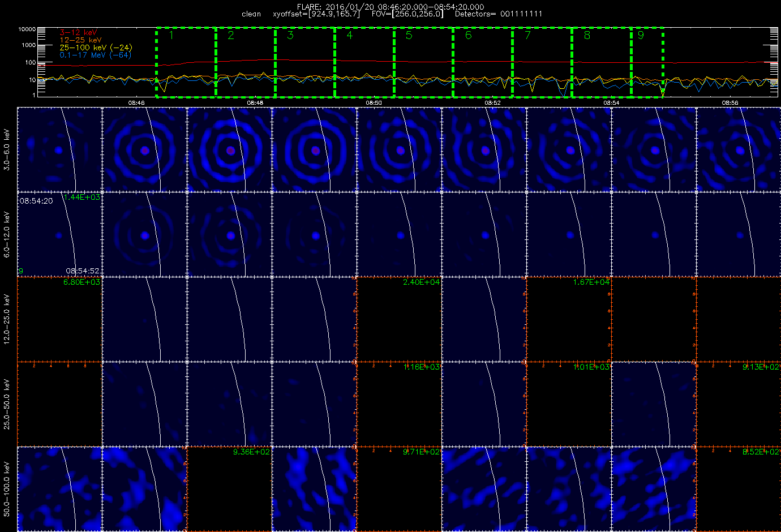This screenshot has width=781, height=532.
Task: Open the 50.0-100.0 keV image in the fourth column
Action: (314, 489)
